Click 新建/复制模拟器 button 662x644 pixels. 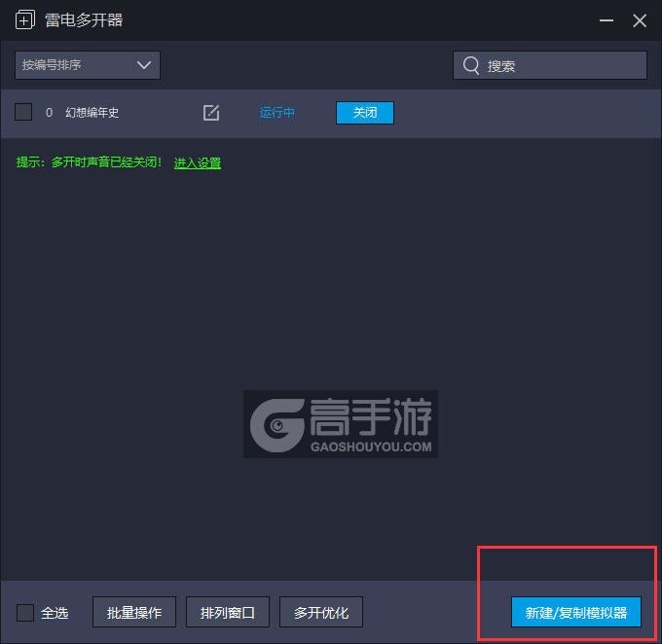tap(576, 612)
